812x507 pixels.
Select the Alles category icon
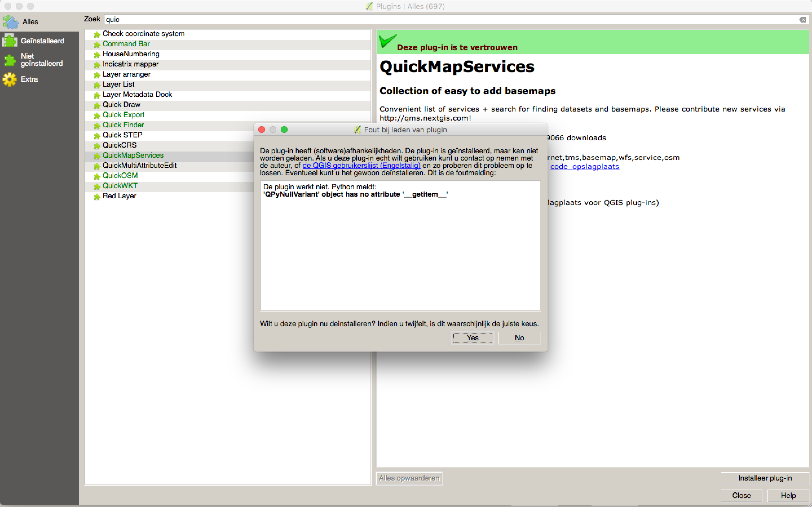(x=10, y=21)
